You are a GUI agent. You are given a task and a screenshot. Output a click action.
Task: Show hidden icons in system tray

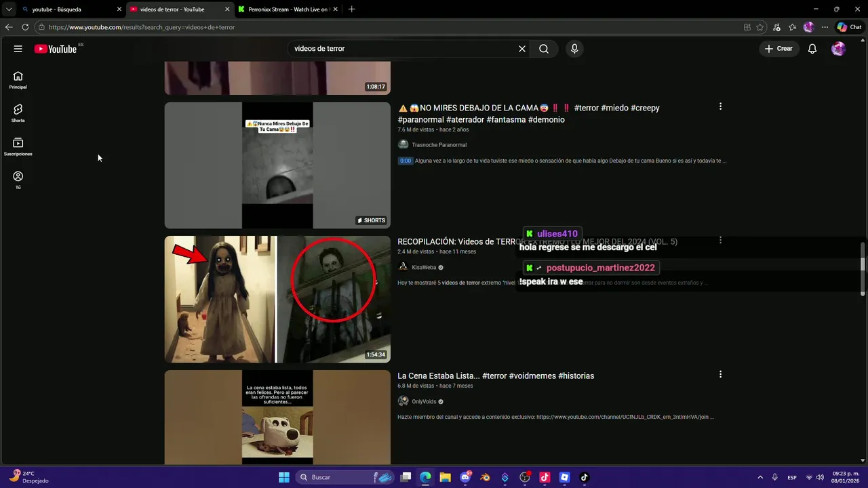[759, 477]
